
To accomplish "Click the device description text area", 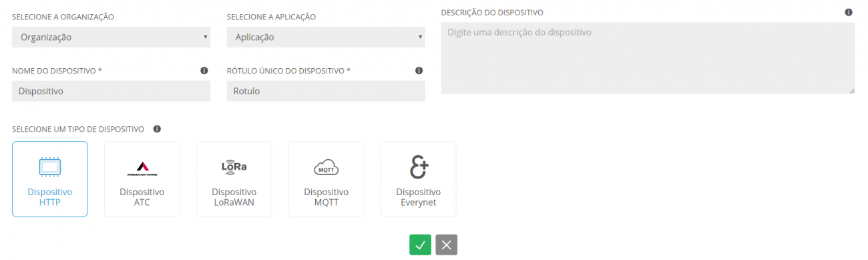I will [648, 58].
